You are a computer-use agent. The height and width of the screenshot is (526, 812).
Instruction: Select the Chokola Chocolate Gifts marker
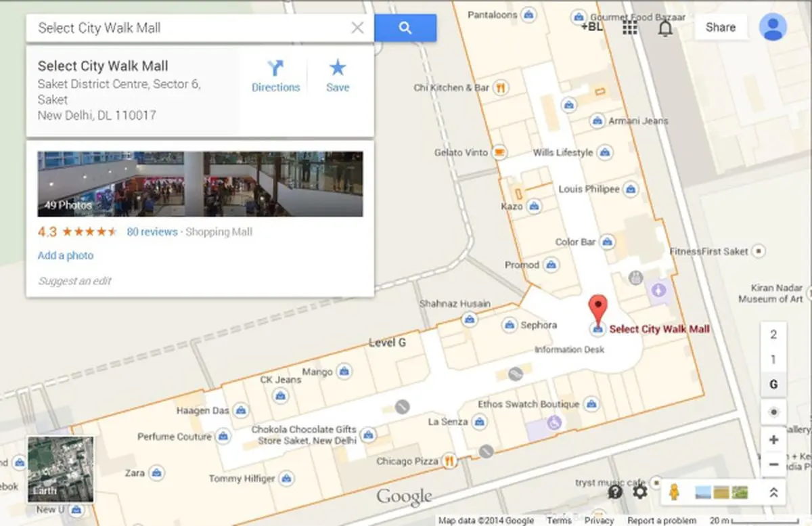368,435
